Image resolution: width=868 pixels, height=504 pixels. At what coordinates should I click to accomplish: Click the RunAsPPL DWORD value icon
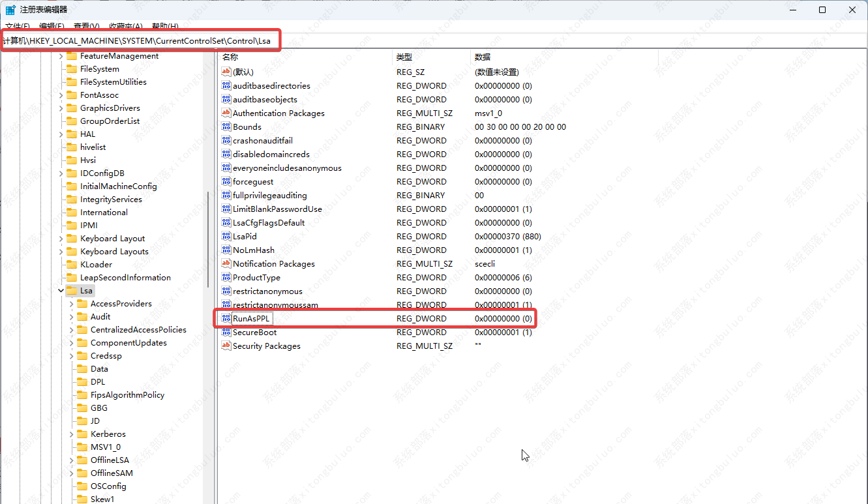[x=226, y=318]
